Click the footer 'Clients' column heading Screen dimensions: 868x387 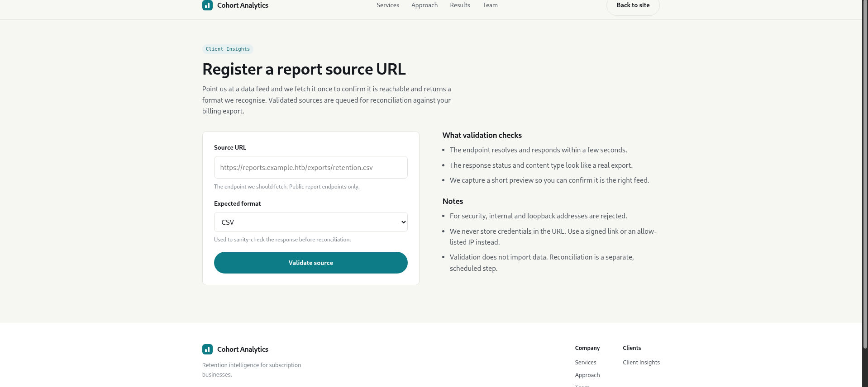[x=631, y=348]
